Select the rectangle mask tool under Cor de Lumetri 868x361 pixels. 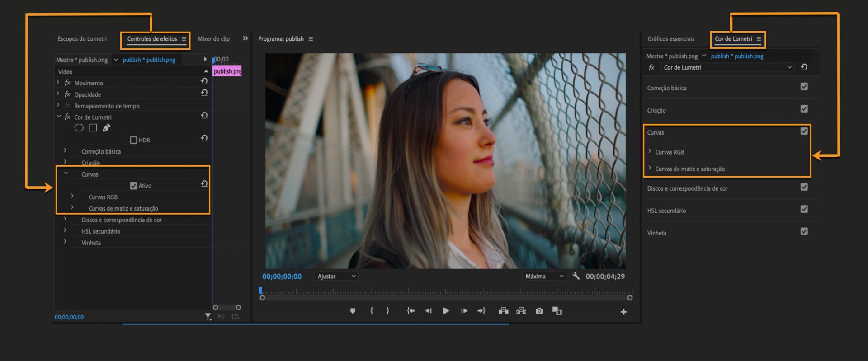coord(93,128)
